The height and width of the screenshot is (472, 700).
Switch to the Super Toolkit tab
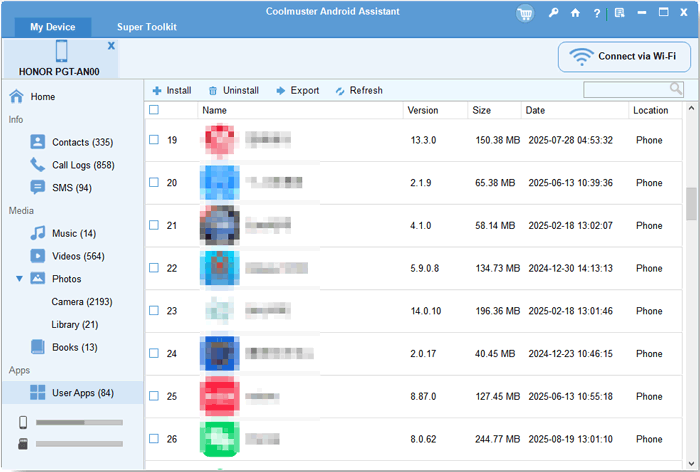tap(146, 27)
